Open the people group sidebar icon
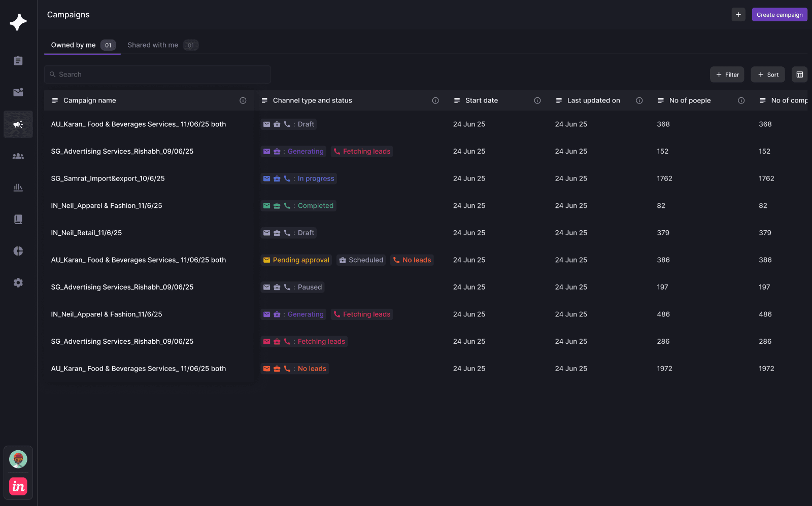Viewport: 812px width, 506px height. click(x=18, y=156)
